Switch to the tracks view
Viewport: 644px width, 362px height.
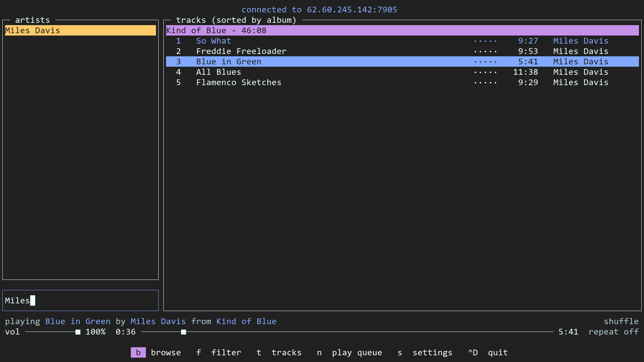[286, 353]
